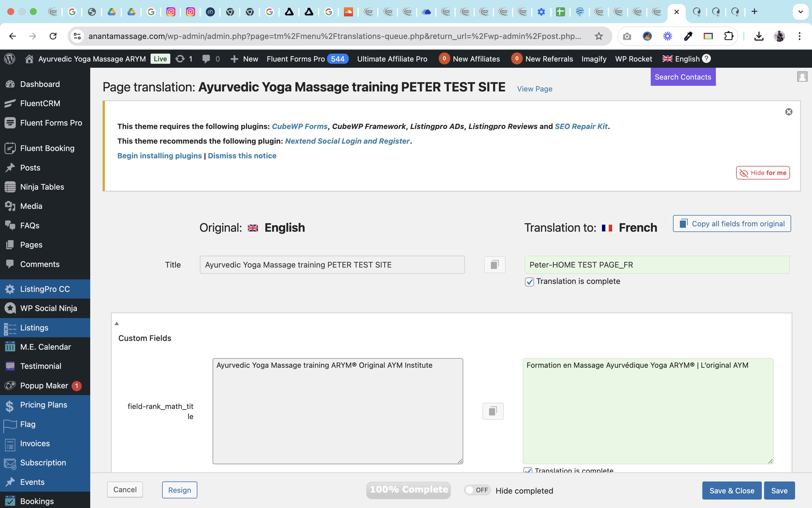This screenshot has width=812, height=508.
Task: Click View Page link
Action: 535,89
